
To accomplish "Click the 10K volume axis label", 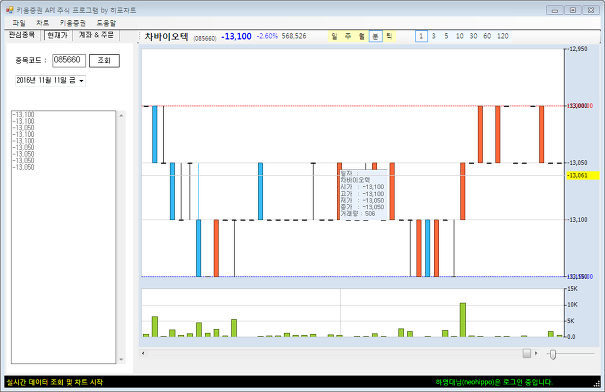I will [573, 305].
